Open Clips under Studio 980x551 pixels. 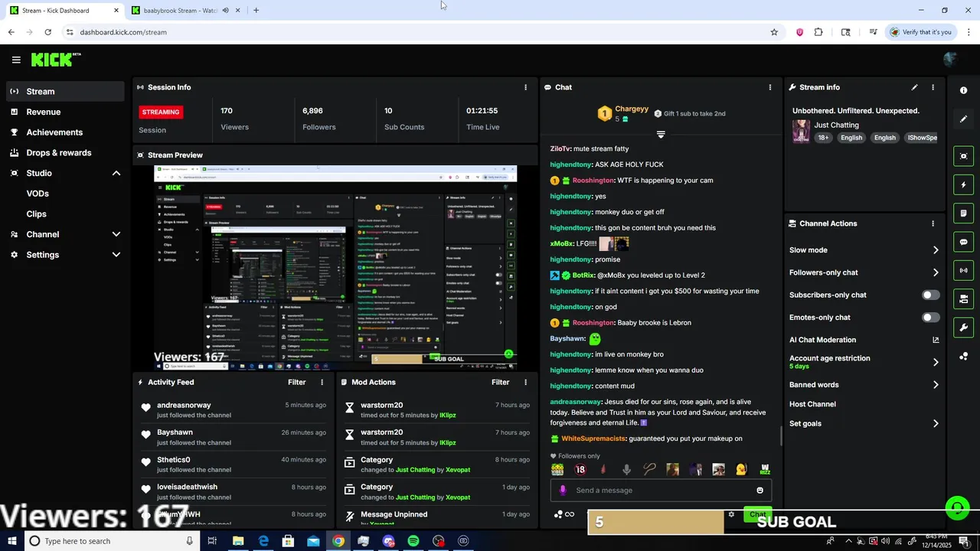click(37, 214)
